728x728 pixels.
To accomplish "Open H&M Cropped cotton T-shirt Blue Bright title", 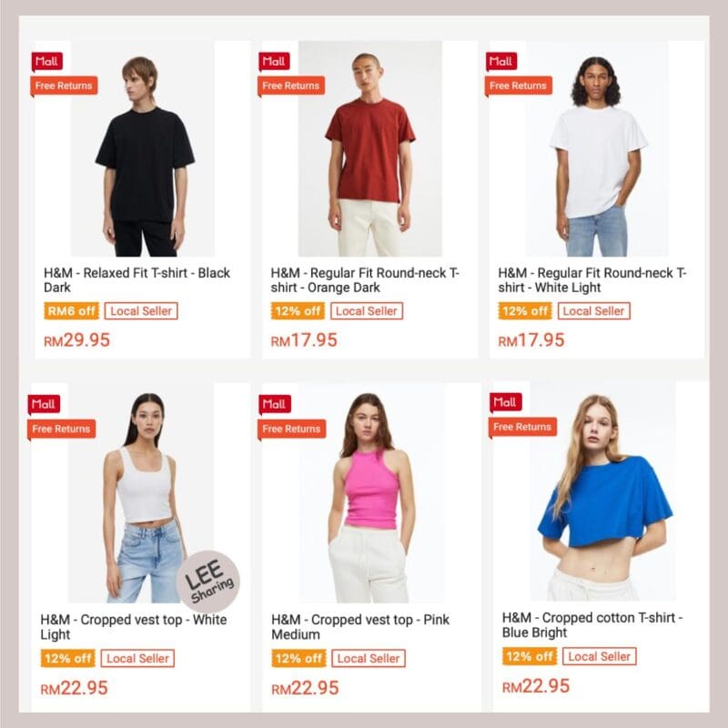I will (x=592, y=625).
